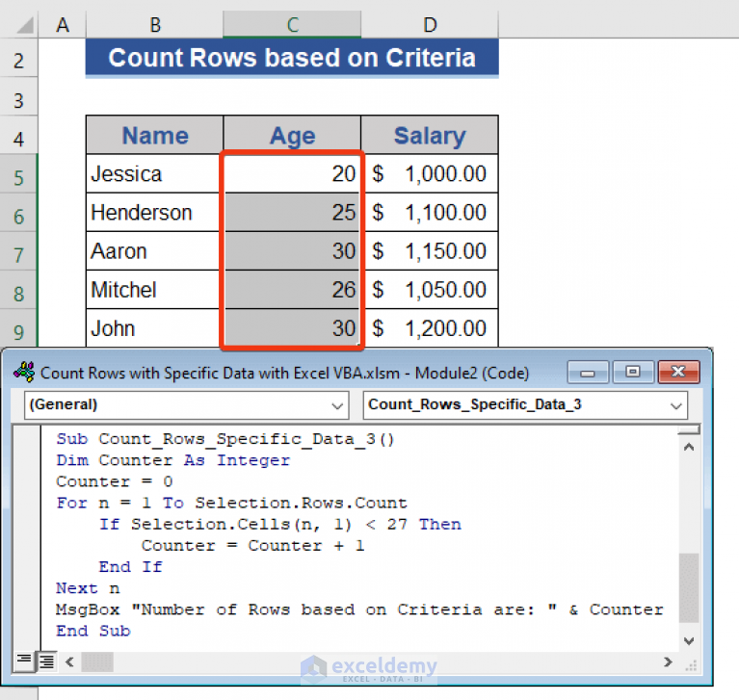Click the age cell with value 20
739x700 pixels.
tap(292, 174)
